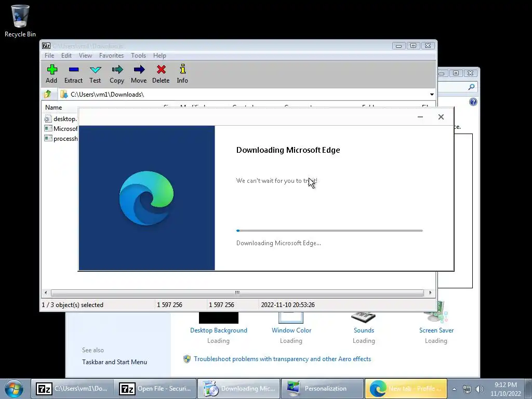Viewport: 532px width, 399px height.
Task: Open the View menu in 7-Zip
Action: [x=86, y=55]
